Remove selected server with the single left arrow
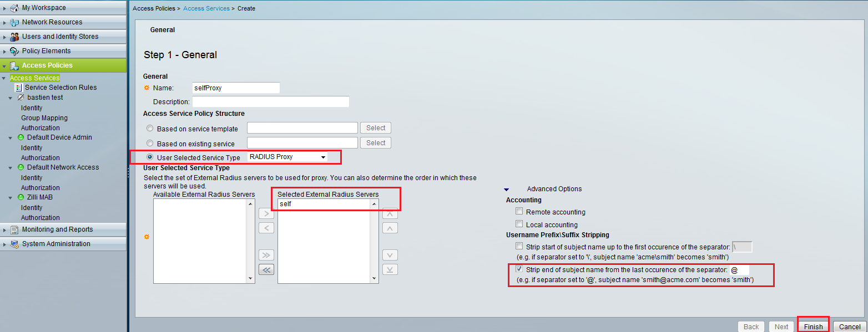Image resolution: width=868 pixels, height=332 pixels. [266, 228]
